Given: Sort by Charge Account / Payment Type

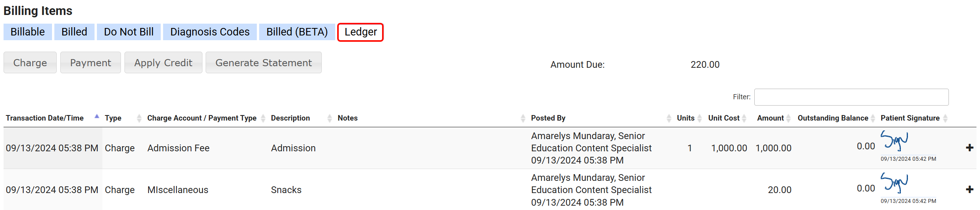Looking at the screenshot, I should 263,118.
